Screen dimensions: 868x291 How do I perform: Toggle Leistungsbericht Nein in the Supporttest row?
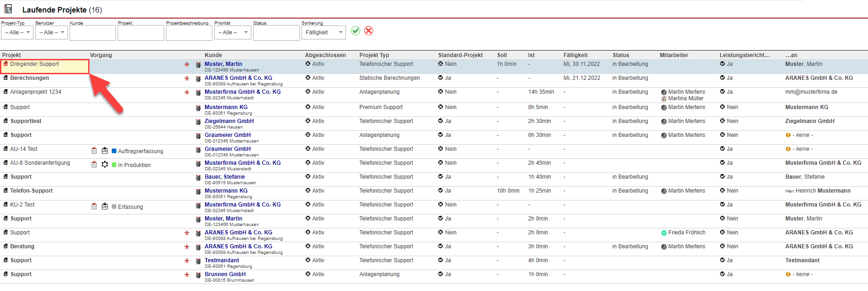tap(722, 121)
